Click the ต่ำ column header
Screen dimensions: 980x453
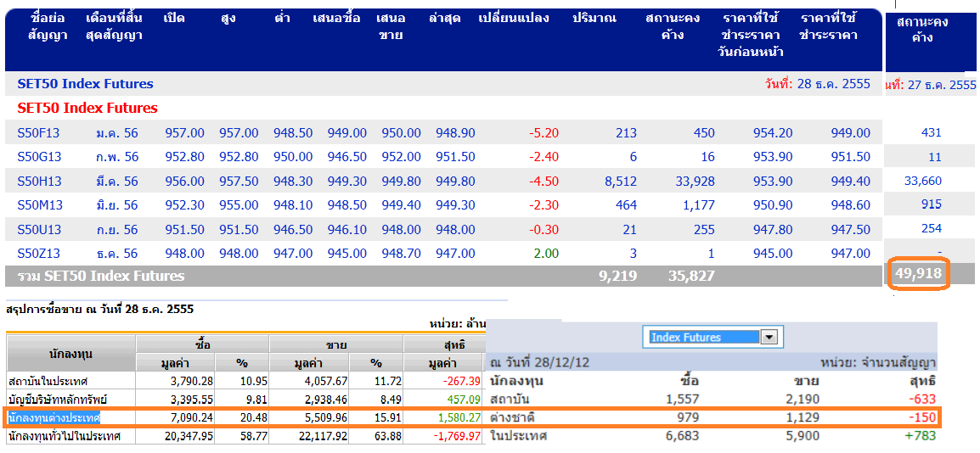(282, 18)
